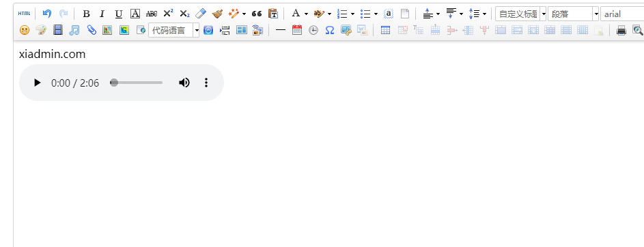Insert a table

click(x=385, y=30)
